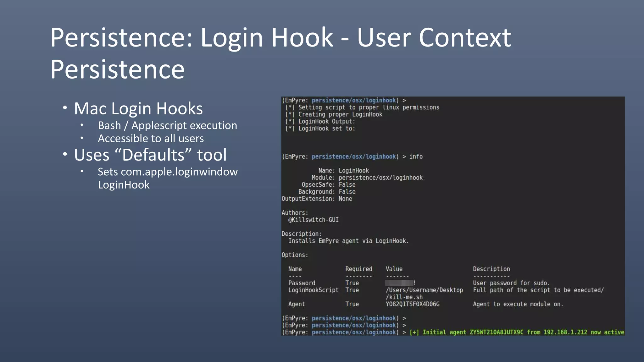Click 'OutputExtension: None' line

[317, 199]
